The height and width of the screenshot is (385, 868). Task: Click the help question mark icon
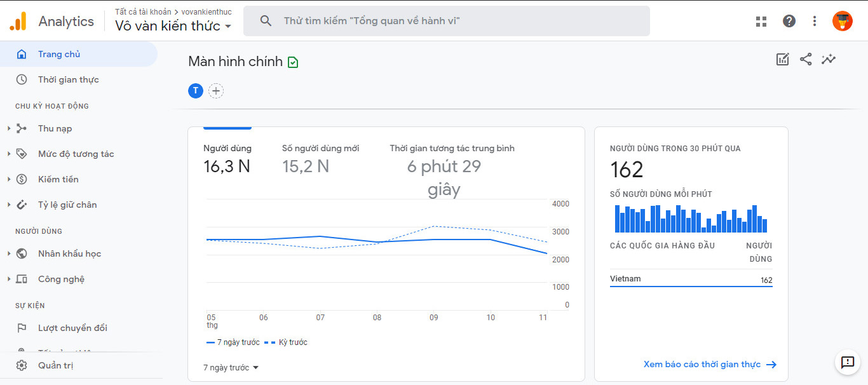789,21
